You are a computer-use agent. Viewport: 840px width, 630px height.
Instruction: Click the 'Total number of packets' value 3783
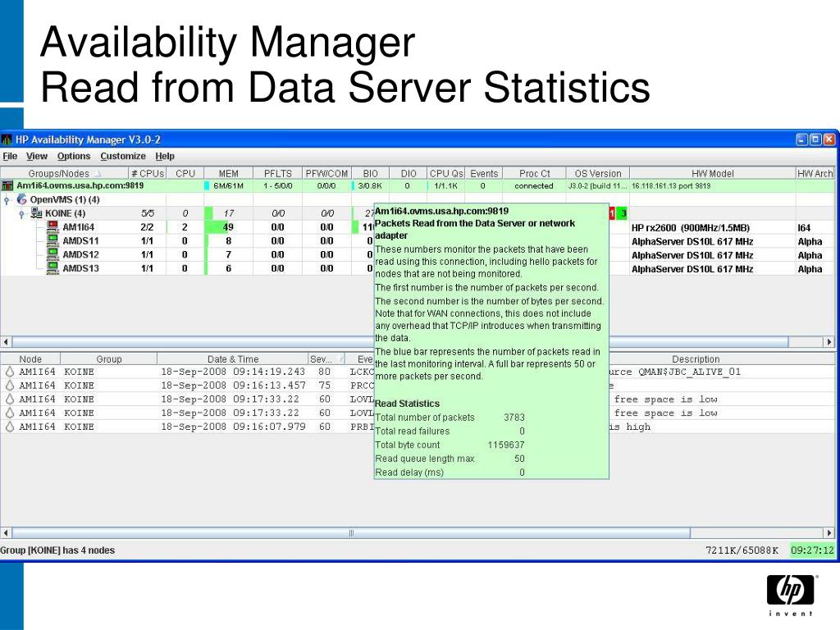point(514,418)
